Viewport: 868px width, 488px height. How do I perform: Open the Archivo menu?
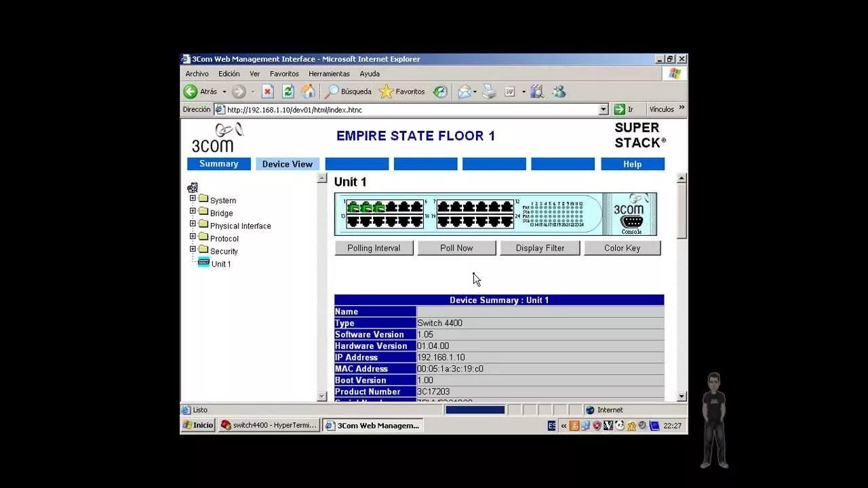pos(197,74)
